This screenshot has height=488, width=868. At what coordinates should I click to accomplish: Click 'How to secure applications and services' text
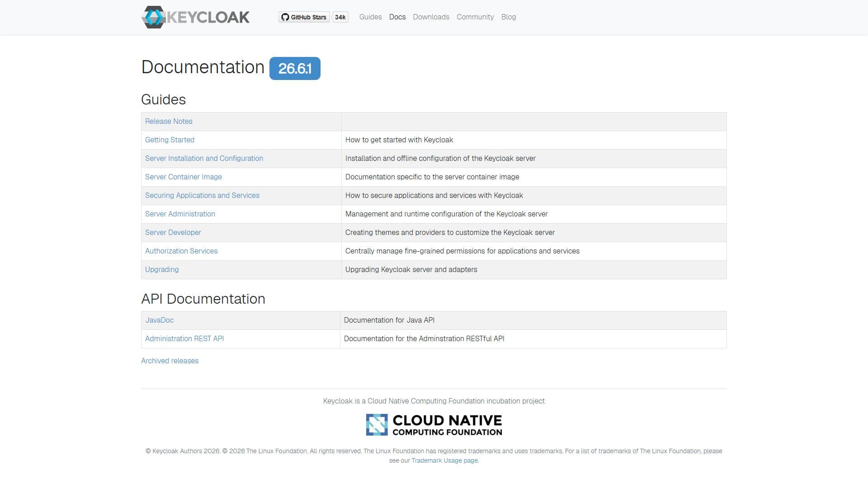[434, 195]
